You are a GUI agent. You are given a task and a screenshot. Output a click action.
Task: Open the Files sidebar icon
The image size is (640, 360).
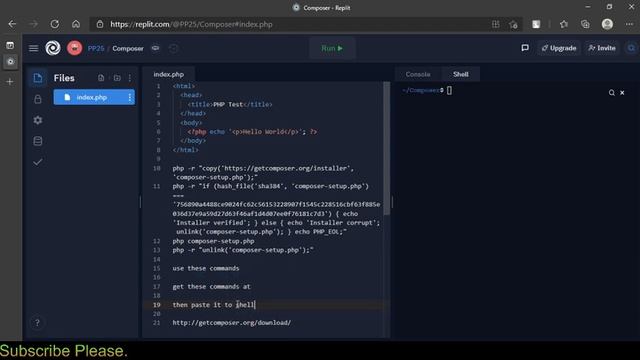tap(38, 78)
